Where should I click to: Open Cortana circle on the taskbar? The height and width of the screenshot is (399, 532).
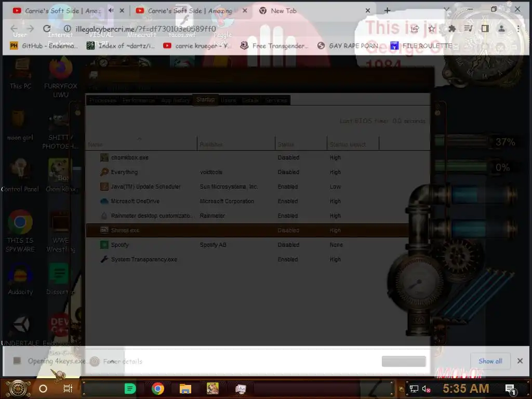pos(43,389)
